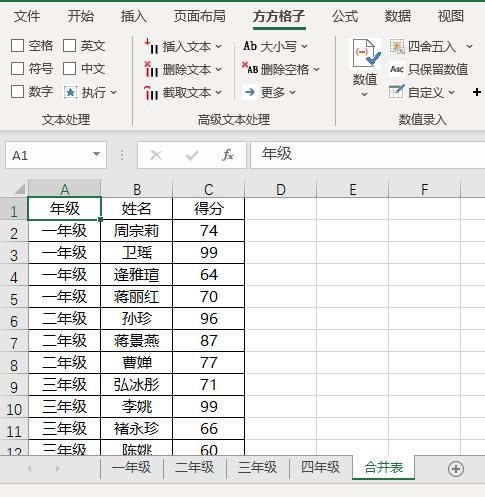This screenshot has height=497, width=485.
Task: Click the 只保留数值 icon
Action: click(397, 69)
